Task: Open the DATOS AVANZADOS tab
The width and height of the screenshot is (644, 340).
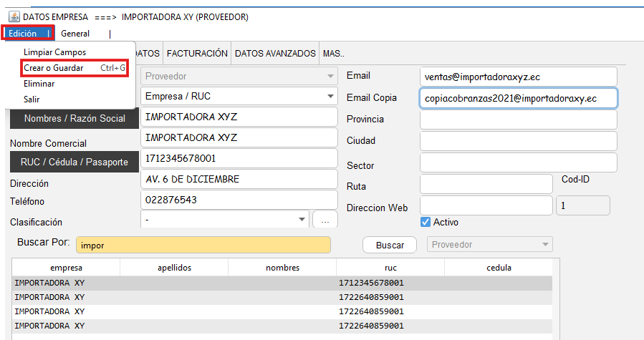Action: (x=275, y=54)
